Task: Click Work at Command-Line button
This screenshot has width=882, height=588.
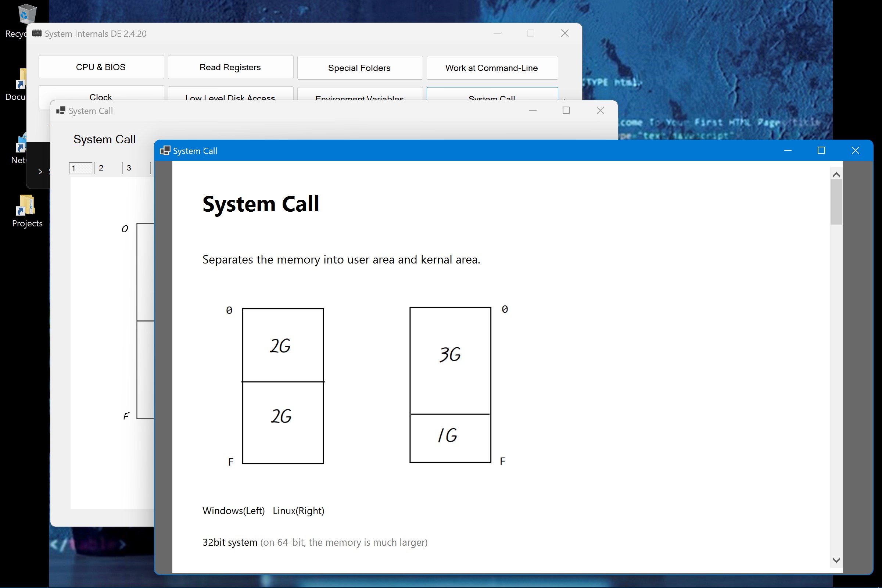Action: 492,68
